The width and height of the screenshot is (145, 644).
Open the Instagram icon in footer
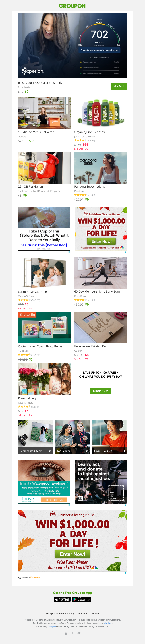[x=66, y=633]
